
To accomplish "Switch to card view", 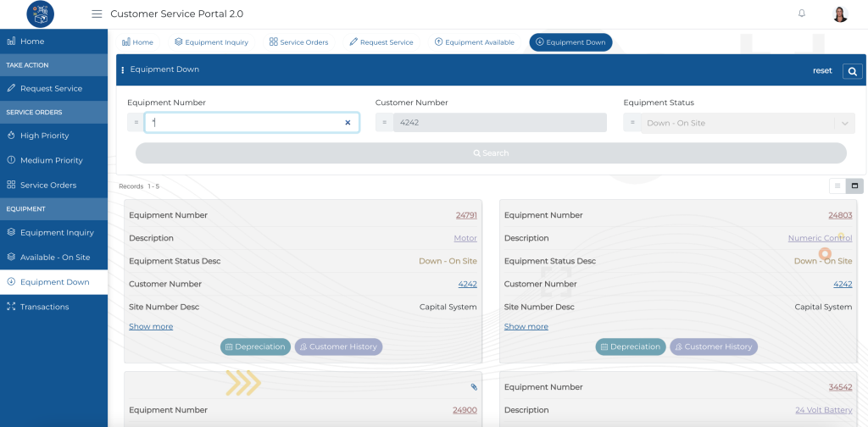I will click(854, 186).
